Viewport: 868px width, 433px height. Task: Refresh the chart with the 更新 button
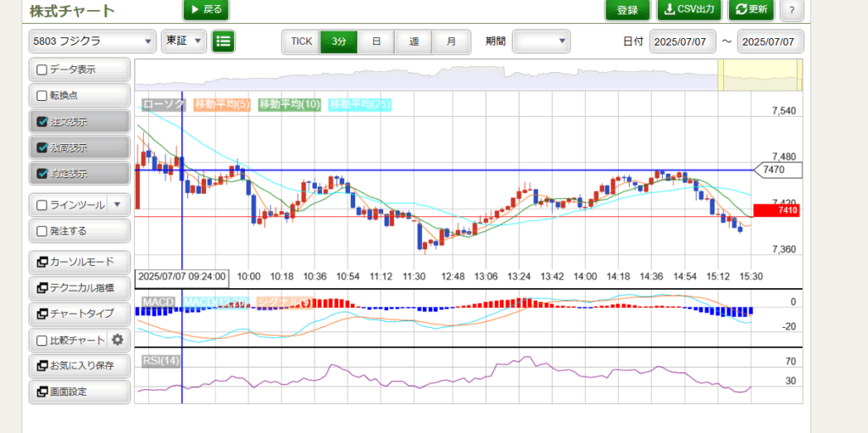click(751, 10)
